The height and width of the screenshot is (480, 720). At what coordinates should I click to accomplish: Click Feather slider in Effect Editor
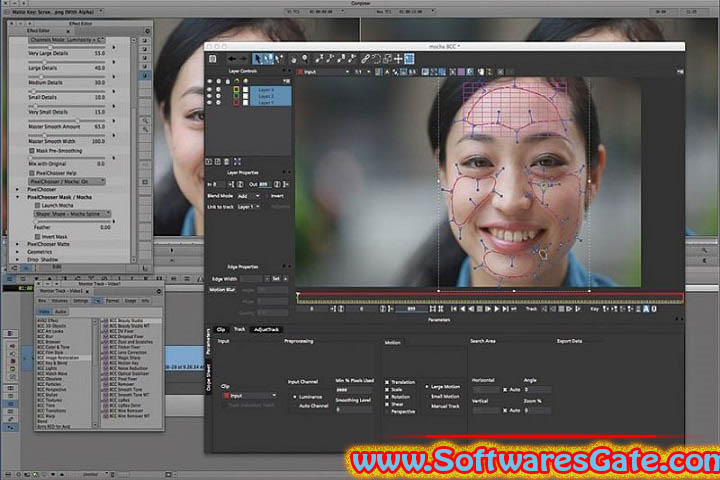tap(73, 221)
